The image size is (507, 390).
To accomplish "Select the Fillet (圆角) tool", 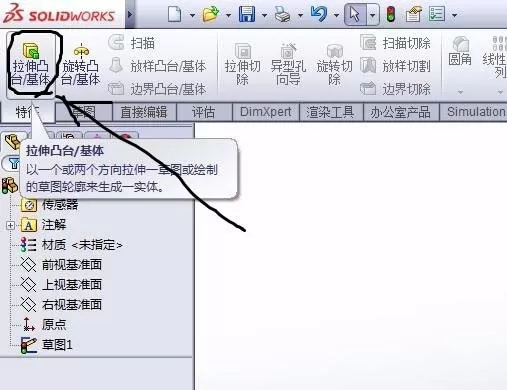I will pos(460,52).
